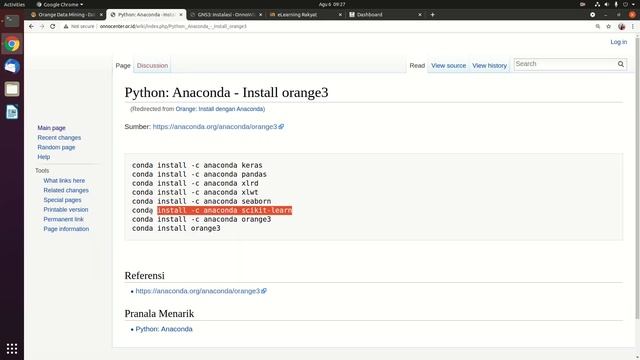Open the clock and calendar menu
Viewport: 640px width, 360px height.
(x=332, y=4)
